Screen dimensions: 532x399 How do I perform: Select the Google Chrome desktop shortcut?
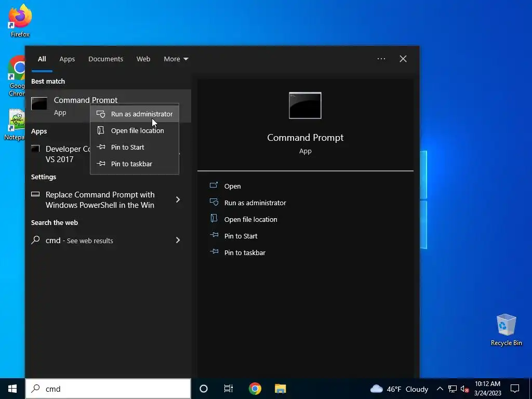(17, 76)
